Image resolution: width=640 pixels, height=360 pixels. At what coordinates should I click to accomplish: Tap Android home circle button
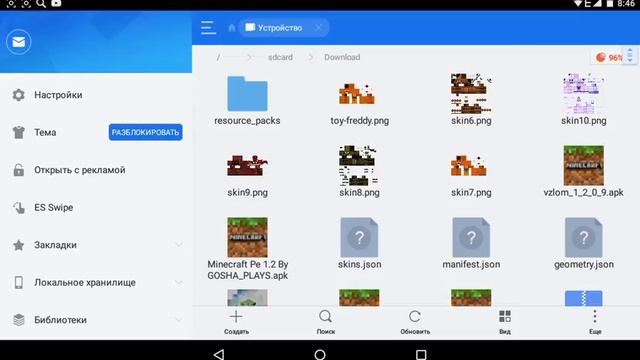320,354
